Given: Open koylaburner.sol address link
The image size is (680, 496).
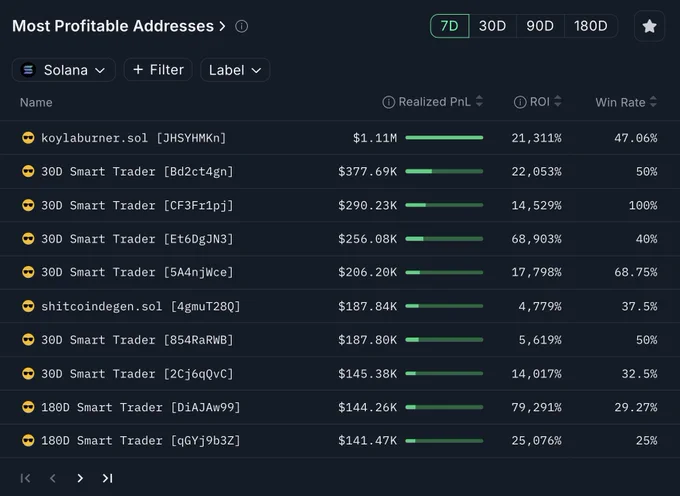Looking at the screenshot, I should point(134,138).
